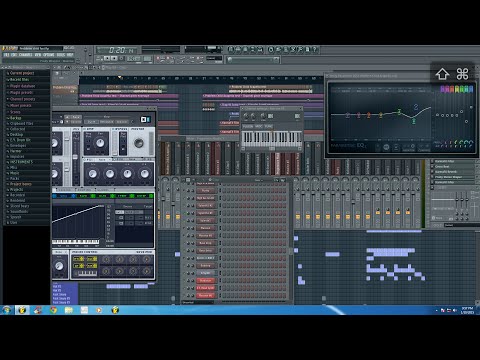The image size is (480, 360).
Task: Open the Projects folder in browser
Action: 16,189
